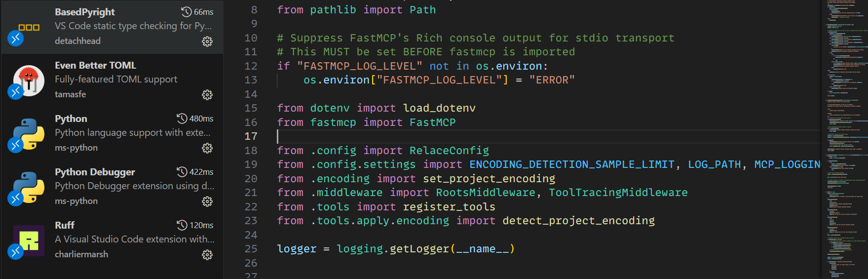Open manage gear for Ruff extension

[207, 255]
